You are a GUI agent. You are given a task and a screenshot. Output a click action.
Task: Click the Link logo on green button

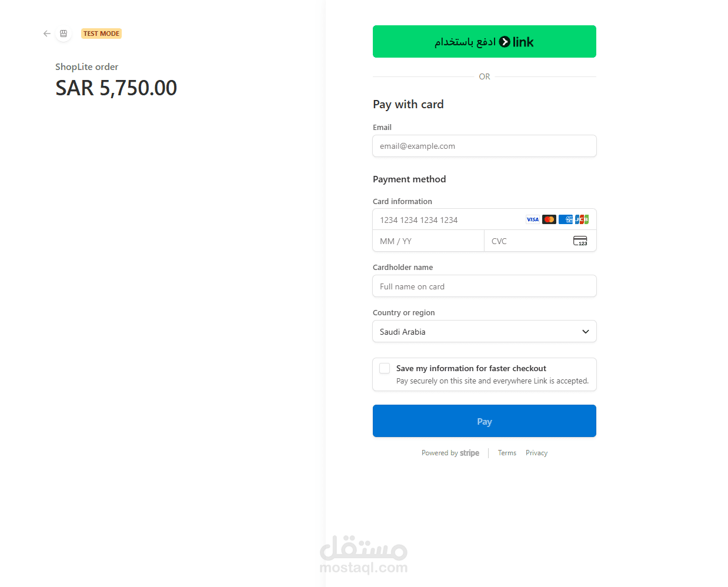tap(516, 42)
